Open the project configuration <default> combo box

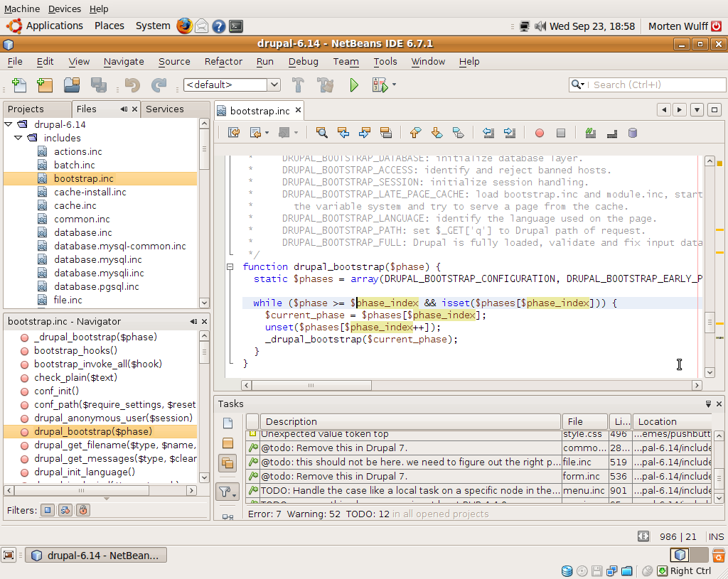[232, 85]
